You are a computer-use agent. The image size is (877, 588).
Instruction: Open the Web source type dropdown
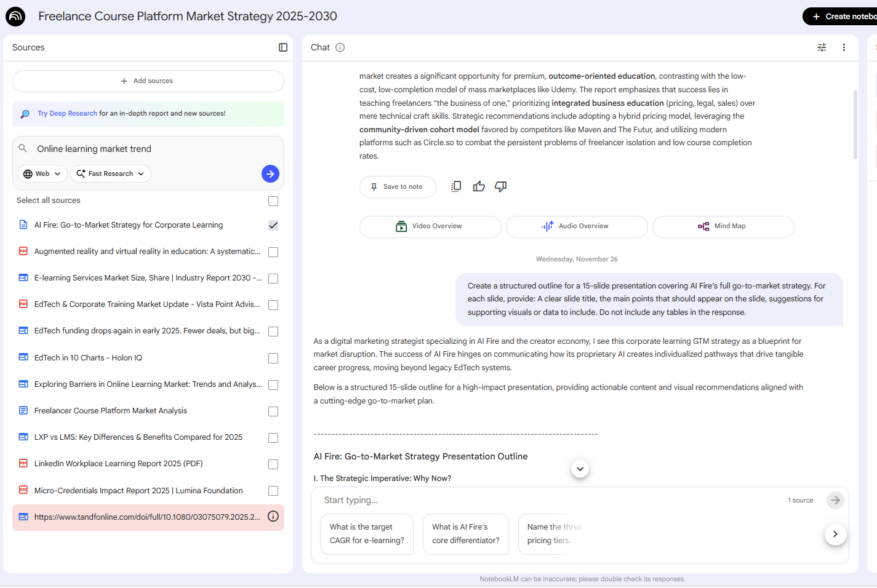click(x=42, y=174)
